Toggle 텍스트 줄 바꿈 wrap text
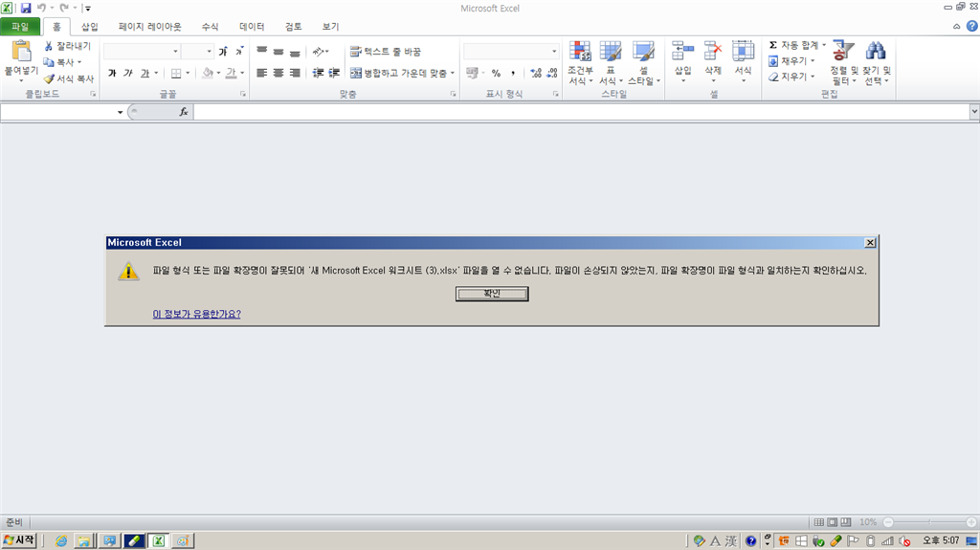Image resolution: width=980 pixels, height=550 pixels. coord(386,52)
